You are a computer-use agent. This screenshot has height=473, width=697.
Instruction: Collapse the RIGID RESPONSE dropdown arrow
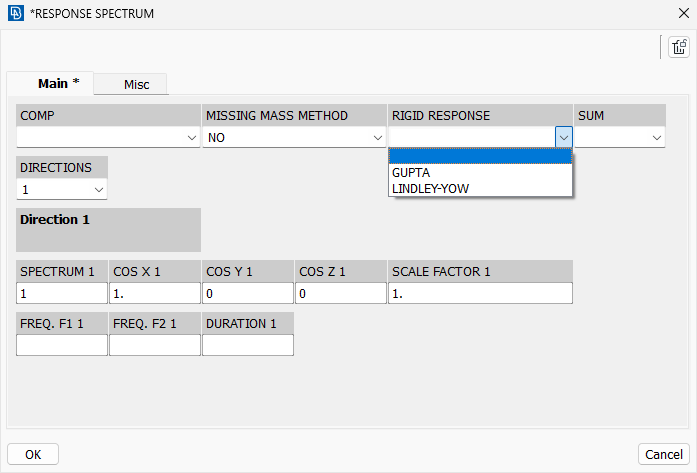564,138
